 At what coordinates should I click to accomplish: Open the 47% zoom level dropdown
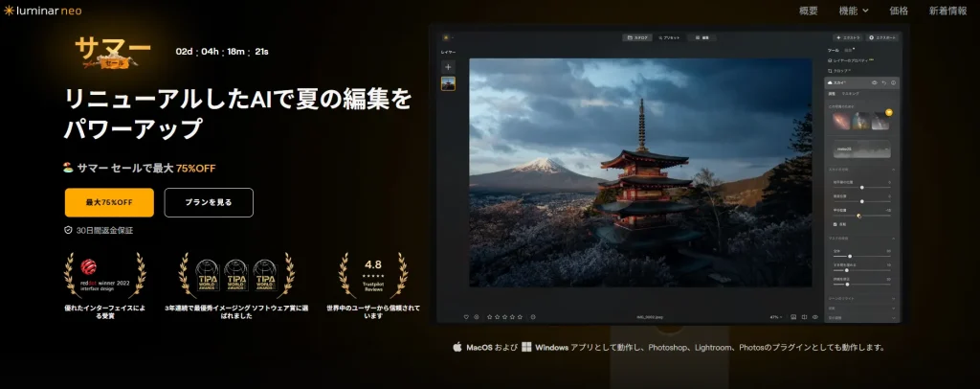776,317
